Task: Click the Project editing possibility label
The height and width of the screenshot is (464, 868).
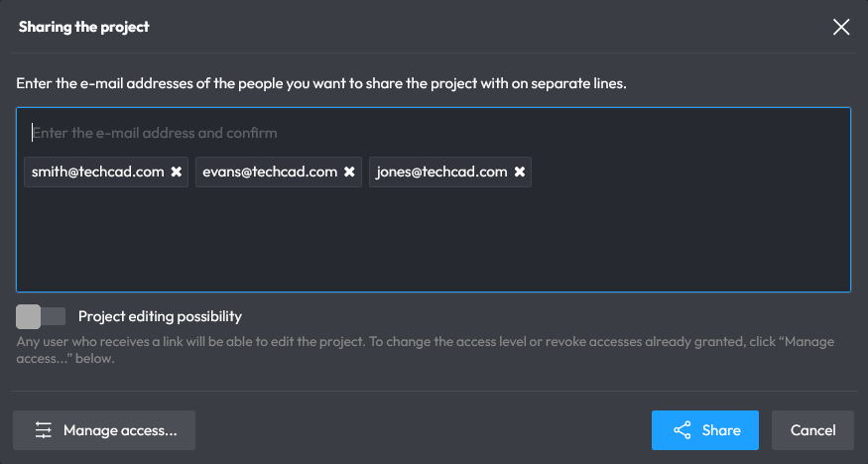Action: tap(160, 316)
